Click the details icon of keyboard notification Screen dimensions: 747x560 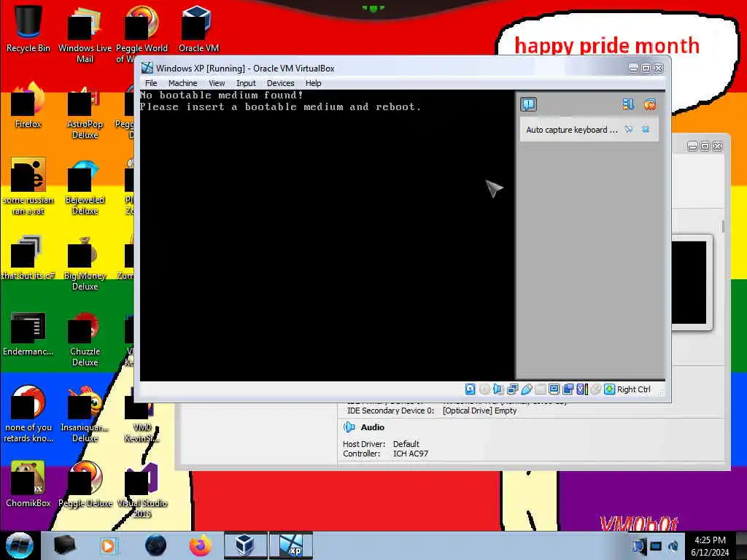click(x=629, y=129)
